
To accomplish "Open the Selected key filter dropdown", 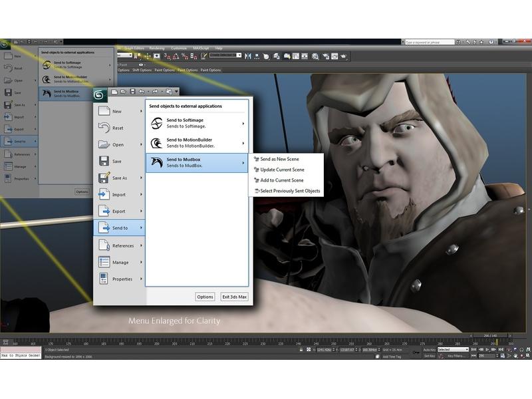I will click(x=453, y=350).
